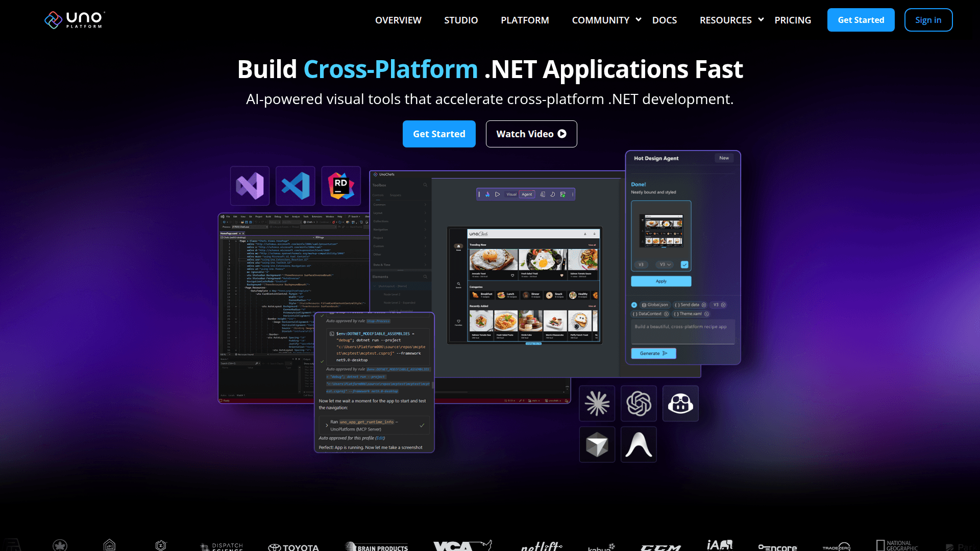Click the Sign in button

coord(928,20)
